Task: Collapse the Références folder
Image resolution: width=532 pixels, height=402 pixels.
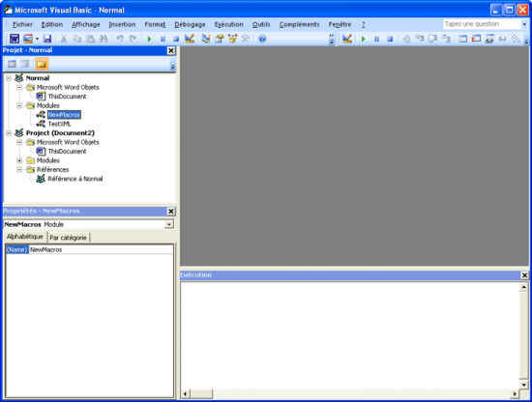Action: tap(19, 169)
